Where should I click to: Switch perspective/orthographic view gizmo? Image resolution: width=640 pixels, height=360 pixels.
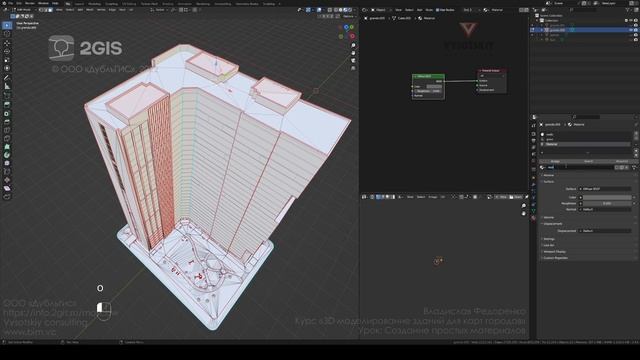point(353,68)
